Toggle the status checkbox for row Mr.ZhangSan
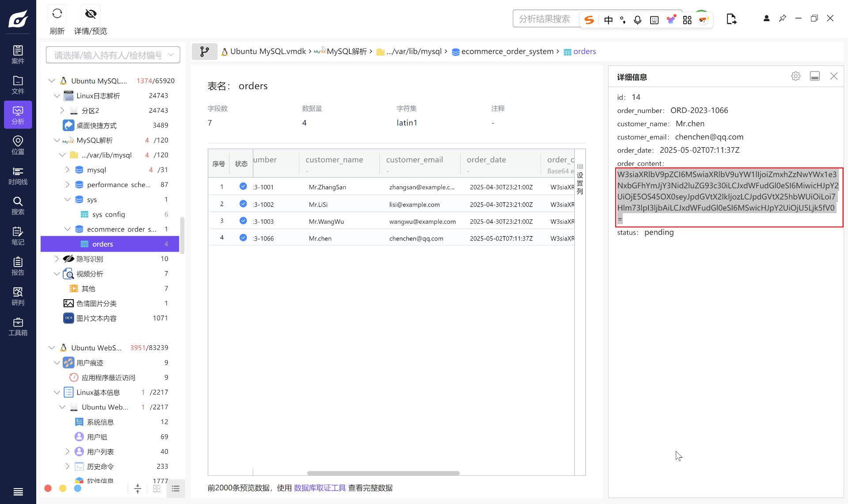This screenshot has height=504, width=848. [243, 186]
